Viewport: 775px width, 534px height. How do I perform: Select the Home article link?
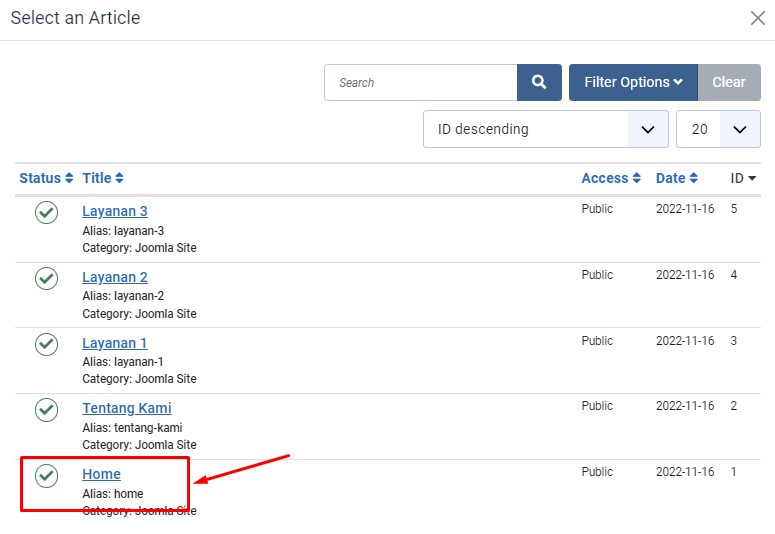click(x=101, y=474)
